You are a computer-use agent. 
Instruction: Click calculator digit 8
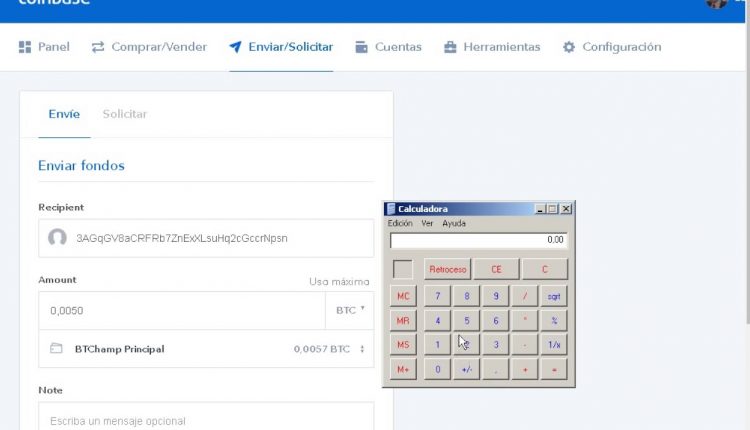coord(466,296)
